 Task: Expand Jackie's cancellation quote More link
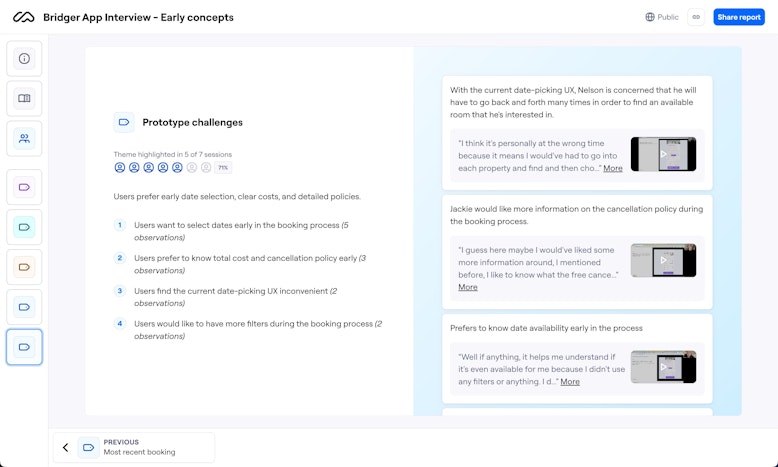click(x=468, y=287)
